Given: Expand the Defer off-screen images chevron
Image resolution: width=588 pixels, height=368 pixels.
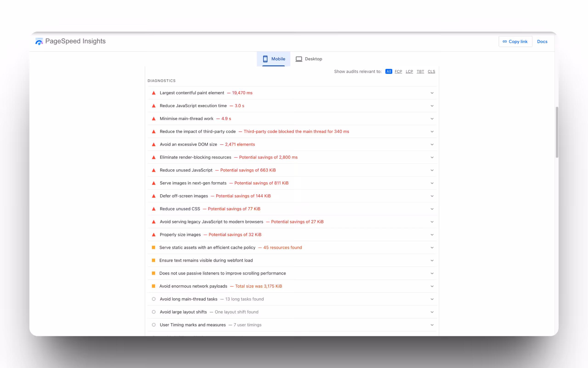Looking at the screenshot, I should coord(432,196).
